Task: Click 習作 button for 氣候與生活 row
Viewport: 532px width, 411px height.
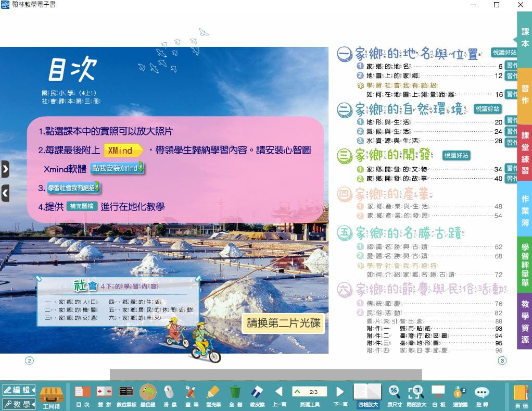Action: click(511, 131)
